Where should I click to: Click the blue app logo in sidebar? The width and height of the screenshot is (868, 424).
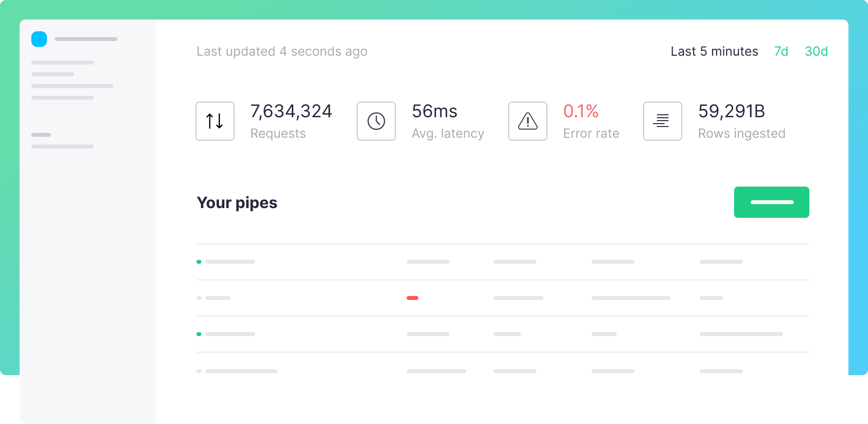coord(39,39)
